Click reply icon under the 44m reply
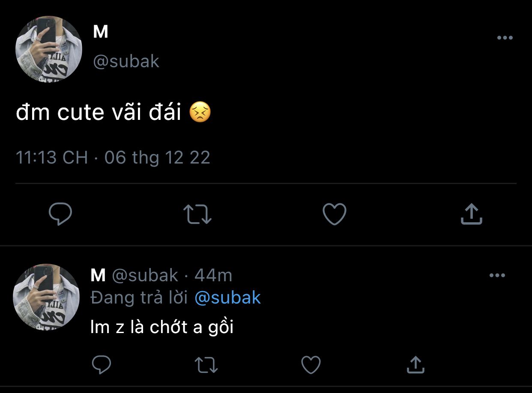 point(102,365)
